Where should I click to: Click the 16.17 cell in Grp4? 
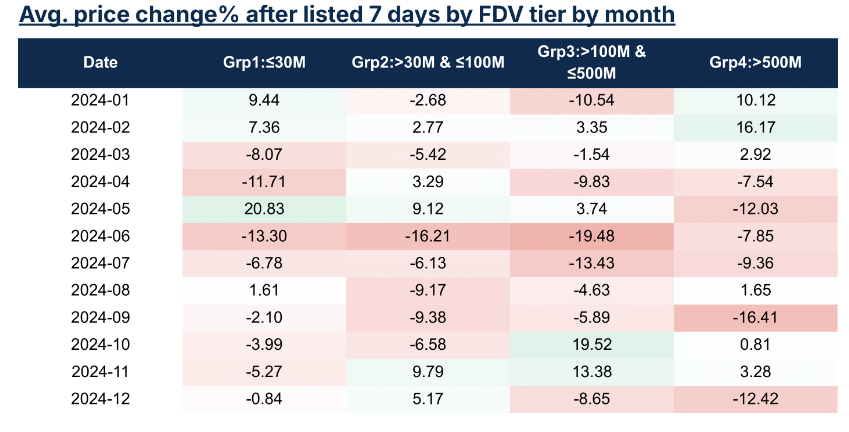coord(755,127)
